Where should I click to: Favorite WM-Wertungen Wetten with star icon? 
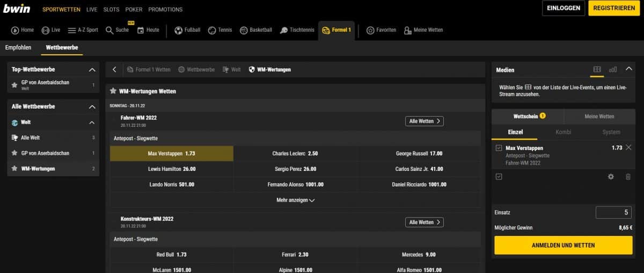point(113,91)
